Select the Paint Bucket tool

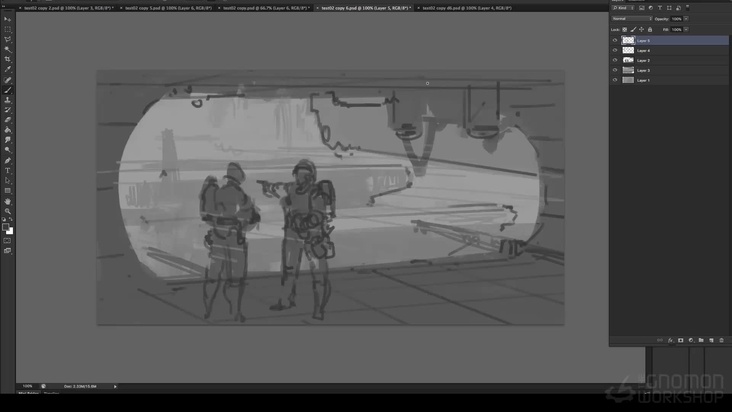click(7, 130)
